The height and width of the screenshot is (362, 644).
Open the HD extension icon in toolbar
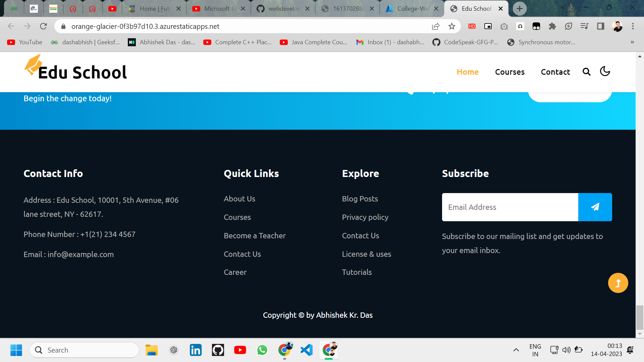tap(472, 26)
